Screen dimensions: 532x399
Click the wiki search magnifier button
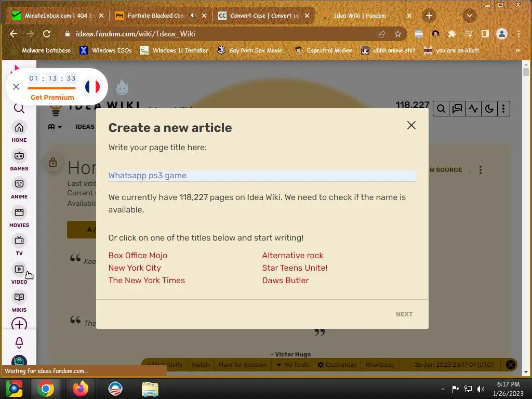(441, 109)
